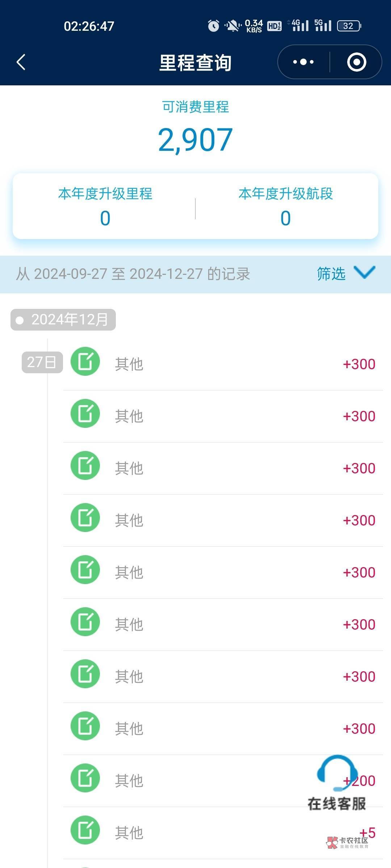Tap the alarm clock status bar icon
Image resolution: width=391 pixels, height=868 pixels.
[213, 26]
